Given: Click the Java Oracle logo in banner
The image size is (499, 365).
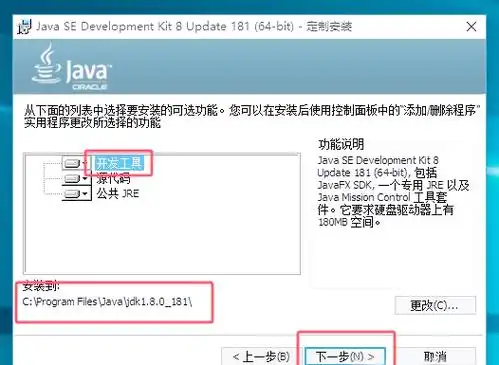Looking at the screenshot, I should click(71, 67).
